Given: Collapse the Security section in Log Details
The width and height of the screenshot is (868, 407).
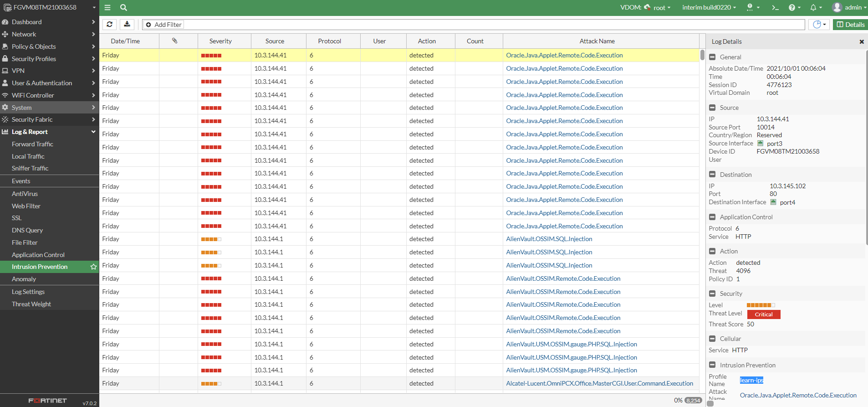Looking at the screenshot, I should click(713, 294).
